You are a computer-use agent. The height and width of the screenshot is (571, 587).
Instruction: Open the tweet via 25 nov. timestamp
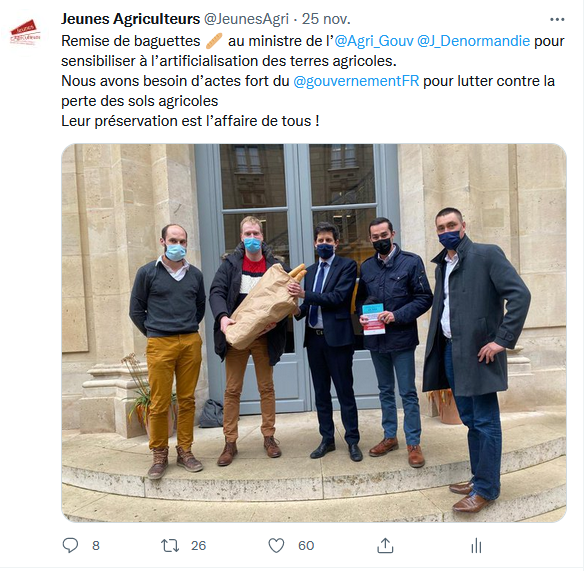[326, 19]
